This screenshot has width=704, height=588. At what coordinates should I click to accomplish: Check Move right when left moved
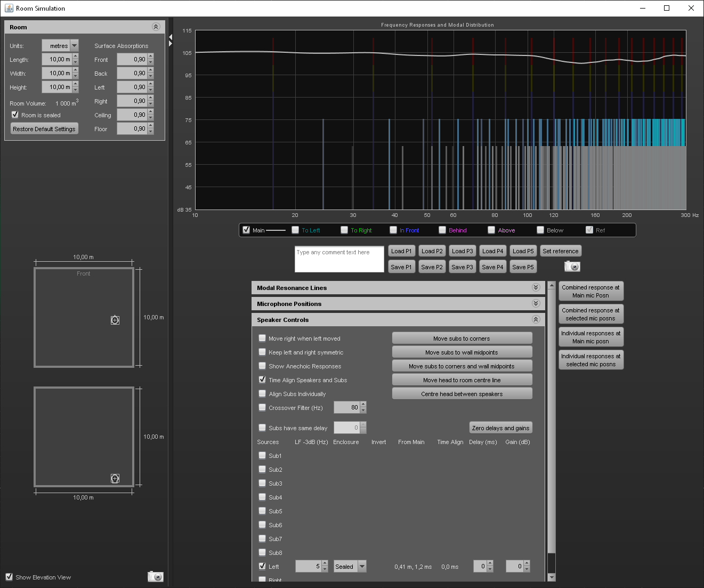coord(262,338)
